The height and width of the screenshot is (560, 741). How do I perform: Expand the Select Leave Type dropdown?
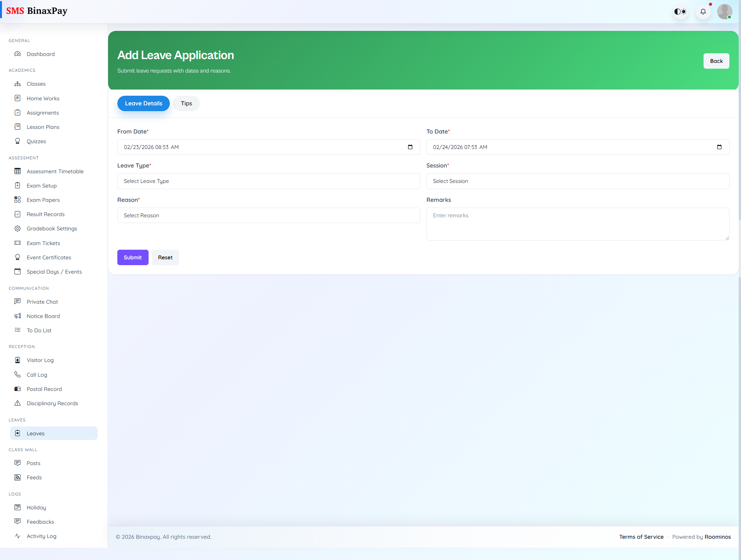269,181
